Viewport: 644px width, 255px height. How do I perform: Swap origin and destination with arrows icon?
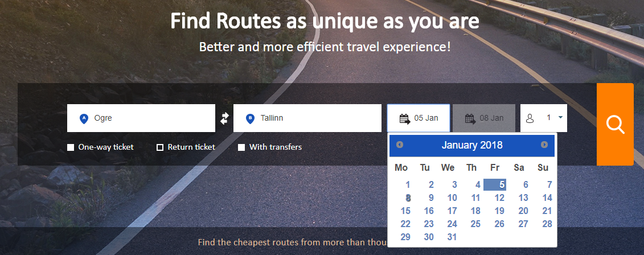[224, 118]
